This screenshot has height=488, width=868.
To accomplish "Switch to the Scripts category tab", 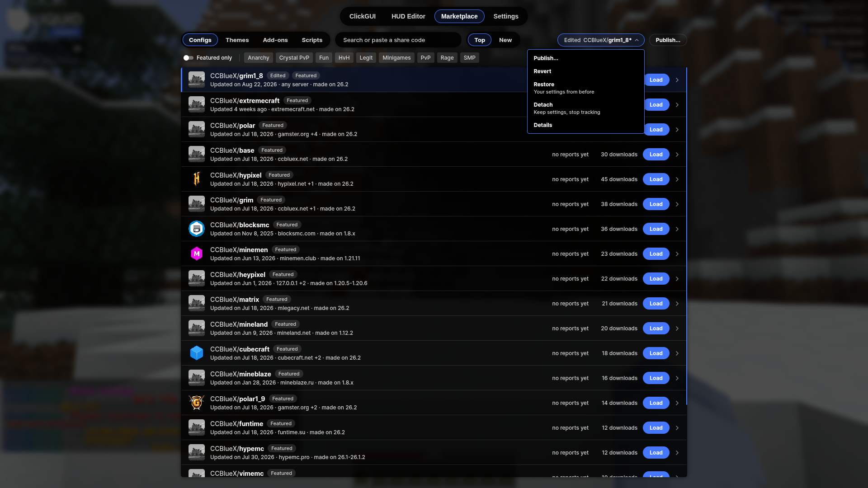I will point(312,40).
